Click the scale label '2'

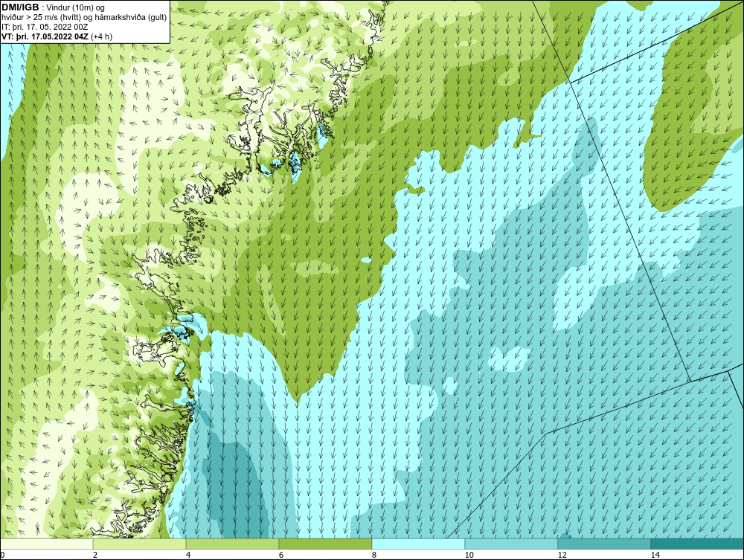pos(95,555)
